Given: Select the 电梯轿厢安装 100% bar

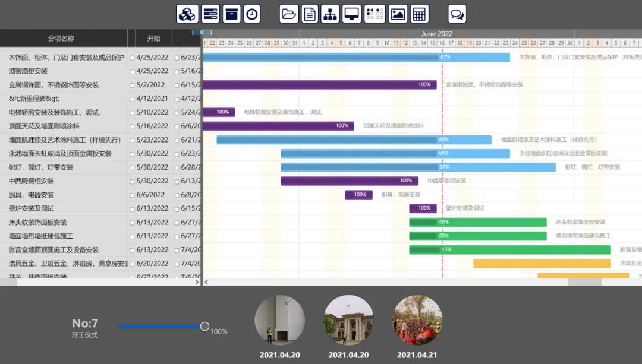Looking at the screenshot, I should click(219, 112).
